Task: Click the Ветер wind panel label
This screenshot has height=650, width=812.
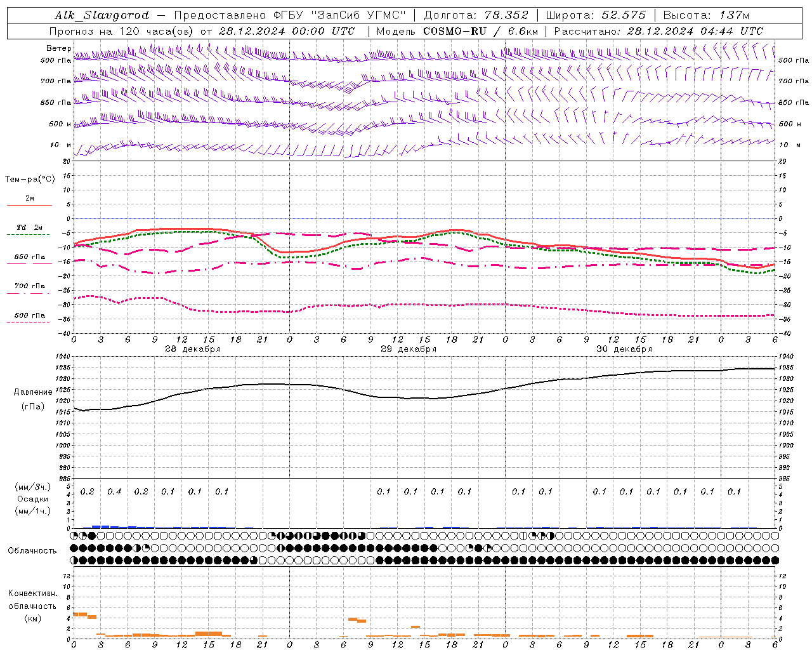Action: click(x=58, y=48)
